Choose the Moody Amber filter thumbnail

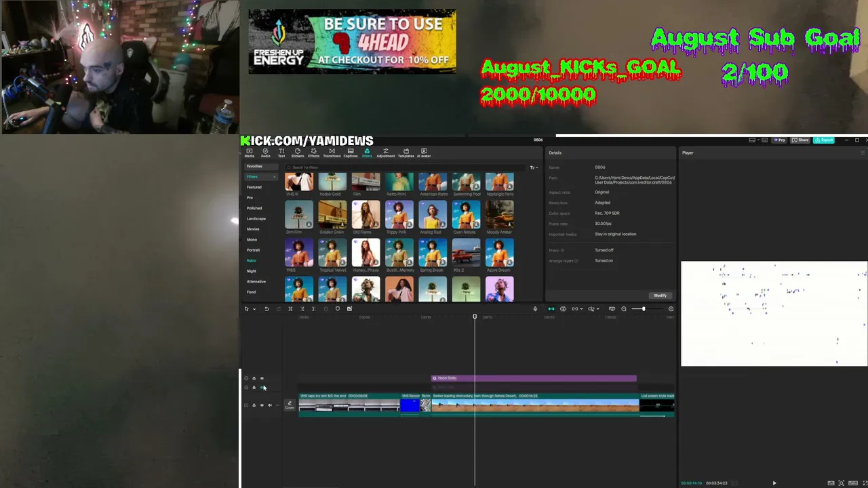[499, 215]
